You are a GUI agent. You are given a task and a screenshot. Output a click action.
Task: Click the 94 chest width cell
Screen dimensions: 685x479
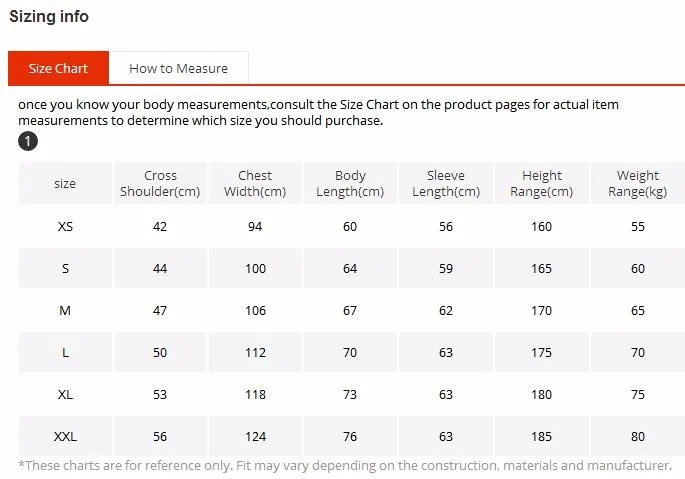[255, 227]
